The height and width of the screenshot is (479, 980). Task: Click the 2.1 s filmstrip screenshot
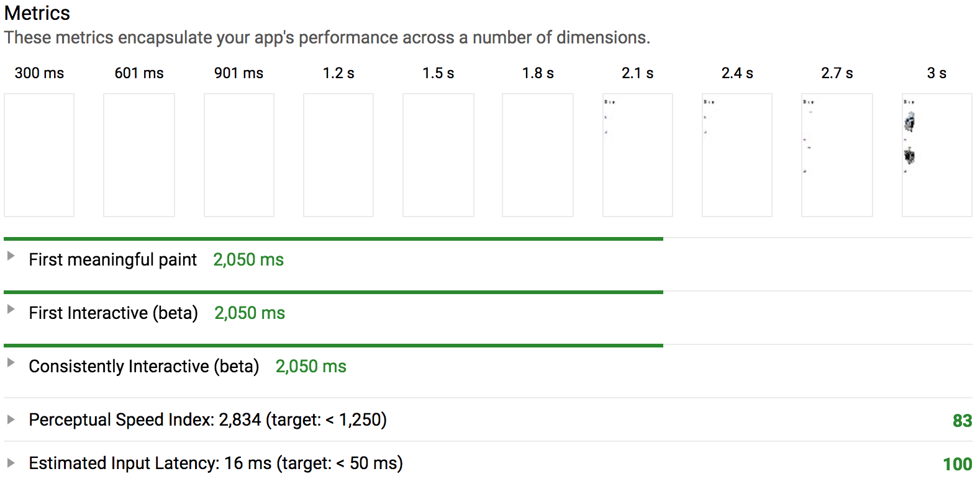tap(638, 155)
